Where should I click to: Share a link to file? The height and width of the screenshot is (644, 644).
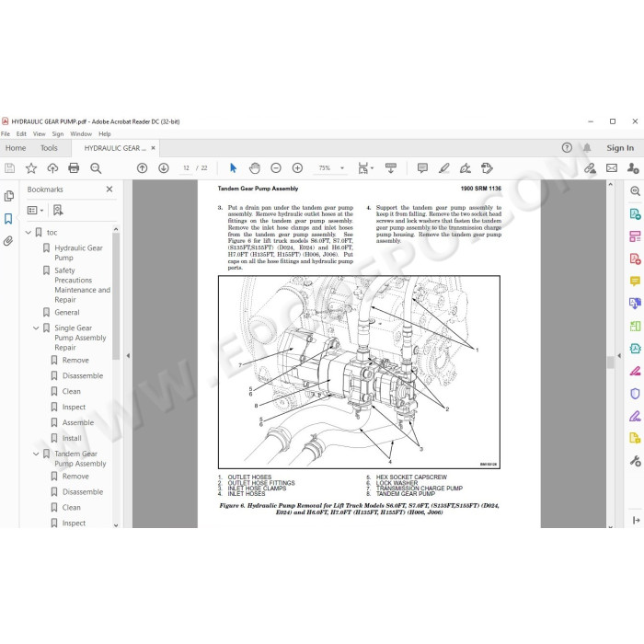[591, 168]
